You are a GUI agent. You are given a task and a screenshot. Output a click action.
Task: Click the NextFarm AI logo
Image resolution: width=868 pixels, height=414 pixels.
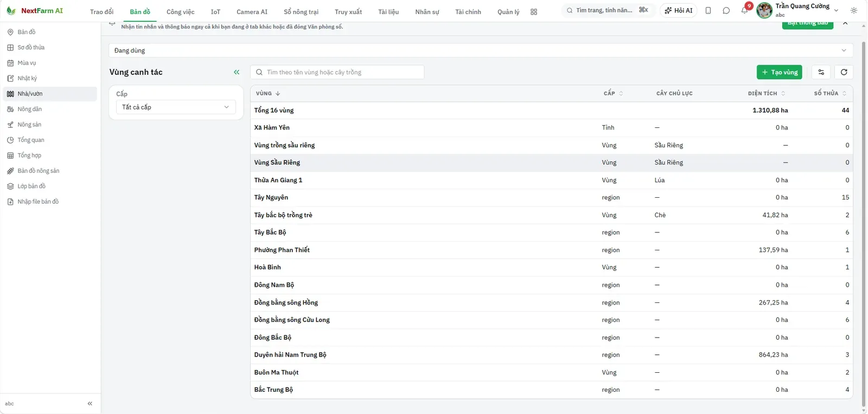(x=35, y=11)
